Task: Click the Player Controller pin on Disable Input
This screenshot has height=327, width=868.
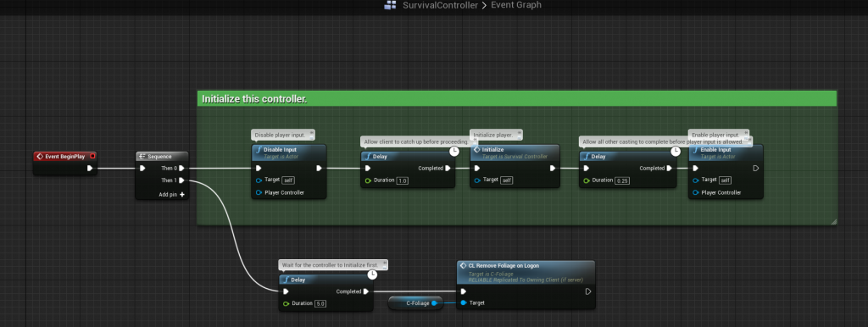Action: point(259,192)
